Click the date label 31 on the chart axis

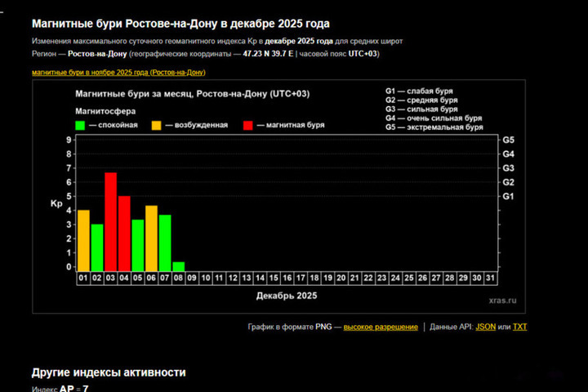point(490,278)
